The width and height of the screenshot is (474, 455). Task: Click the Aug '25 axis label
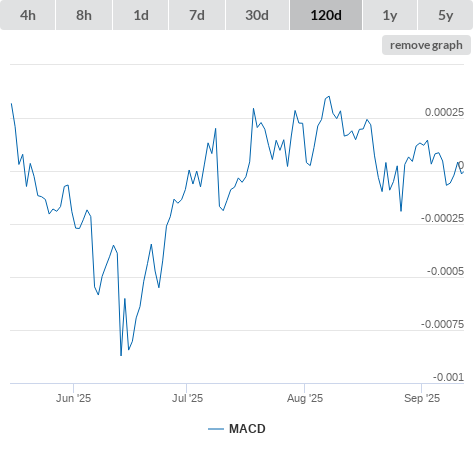[305, 398]
